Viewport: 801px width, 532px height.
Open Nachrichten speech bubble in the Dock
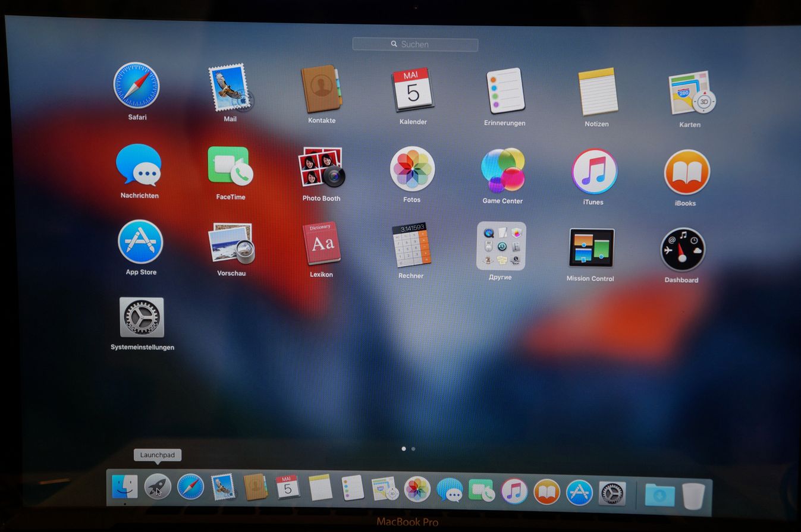point(450,490)
